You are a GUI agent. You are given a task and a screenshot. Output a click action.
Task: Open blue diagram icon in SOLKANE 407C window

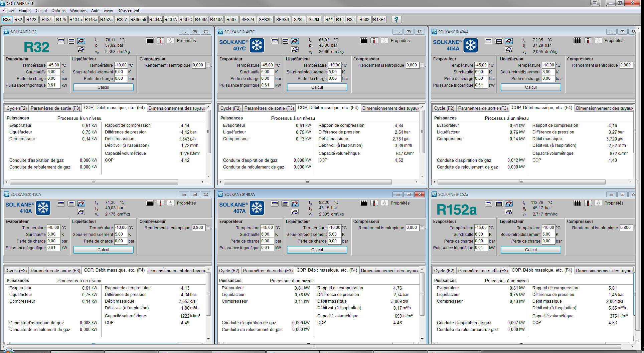[x=295, y=49]
